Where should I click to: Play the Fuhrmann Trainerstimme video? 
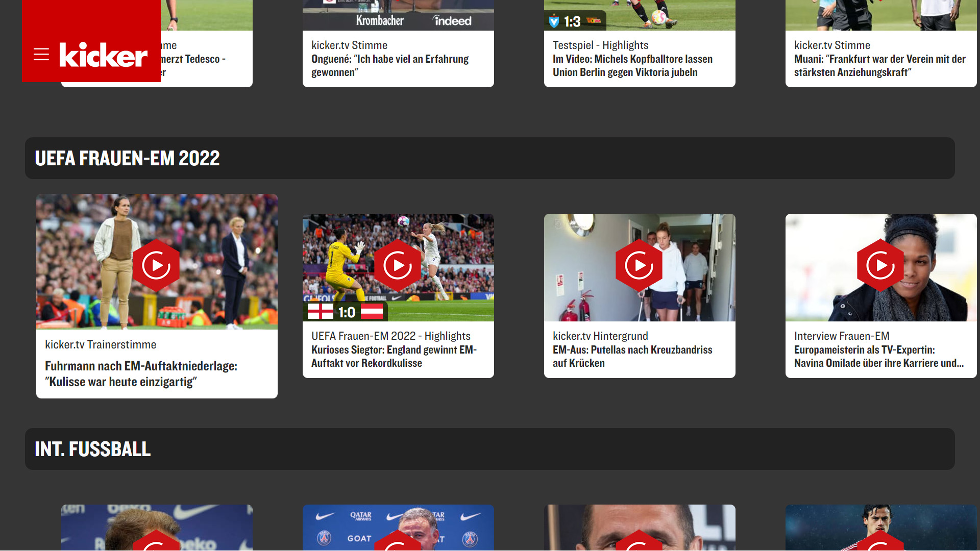click(156, 265)
